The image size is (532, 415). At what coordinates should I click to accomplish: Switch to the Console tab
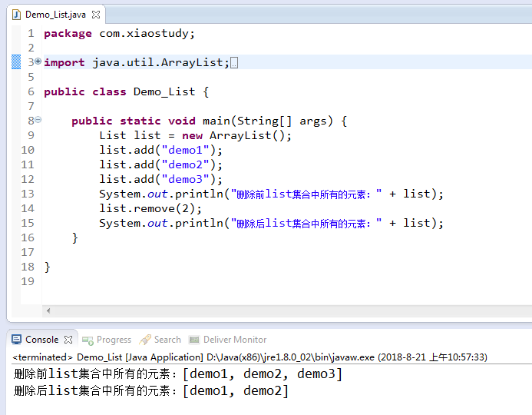(x=41, y=340)
